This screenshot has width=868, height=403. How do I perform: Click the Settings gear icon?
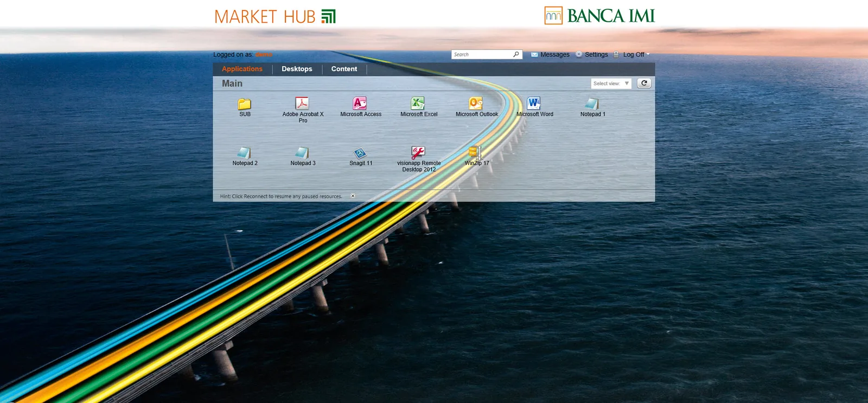[x=579, y=54]
